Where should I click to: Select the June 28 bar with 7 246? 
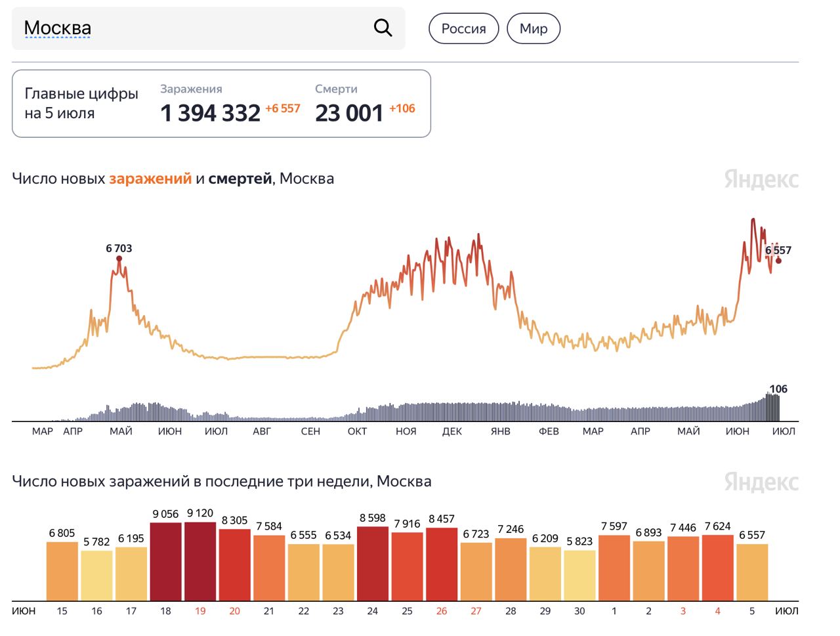pyautogui.click(x=511, y=569)
